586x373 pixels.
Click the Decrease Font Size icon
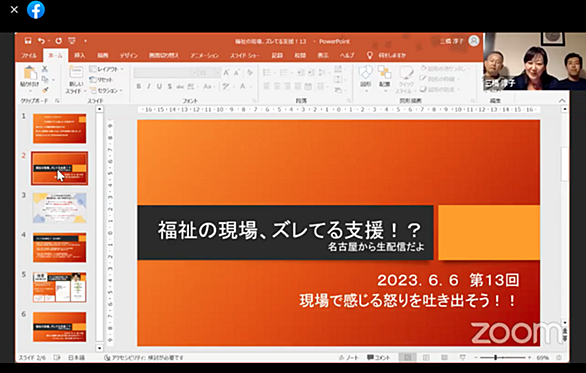tap(237, 73)
